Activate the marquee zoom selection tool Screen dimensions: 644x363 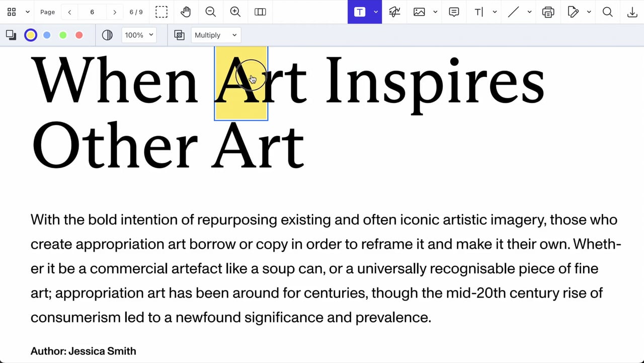tap(162, 12)
